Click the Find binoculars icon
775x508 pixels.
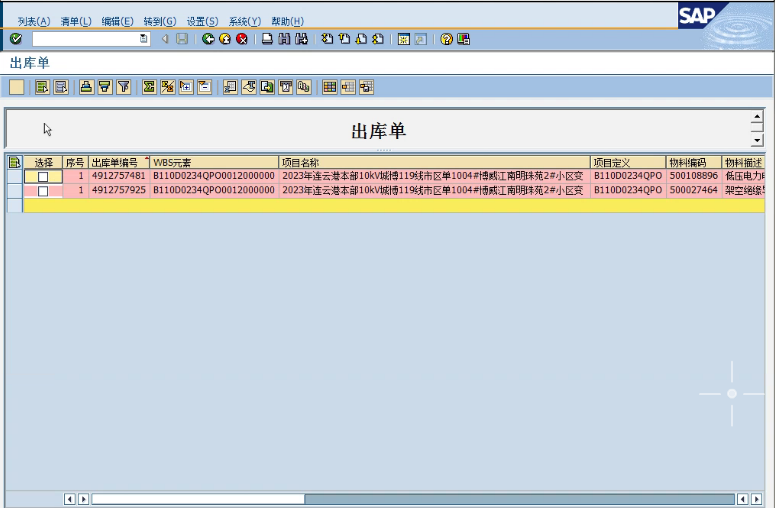[x=285, y=39]
